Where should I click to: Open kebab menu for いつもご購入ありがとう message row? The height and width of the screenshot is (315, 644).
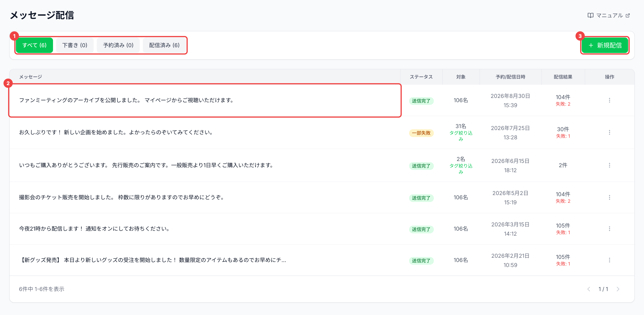click(609, 165)
